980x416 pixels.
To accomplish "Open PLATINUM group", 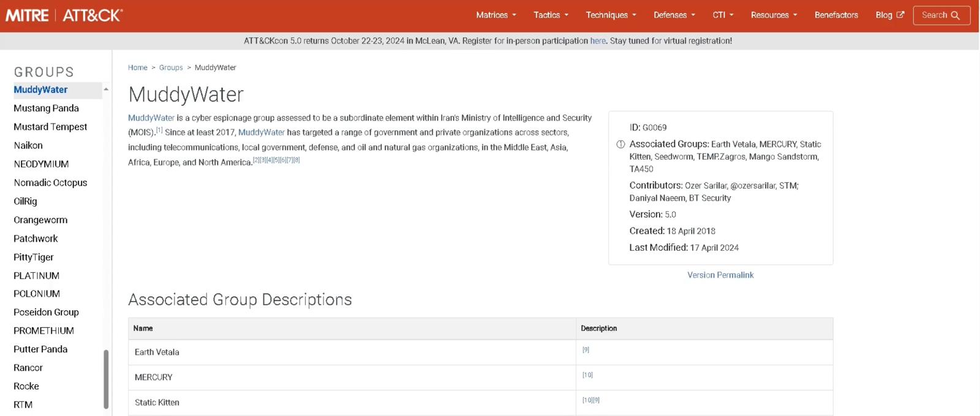I will pyautogui.click(x=37, y=276).
